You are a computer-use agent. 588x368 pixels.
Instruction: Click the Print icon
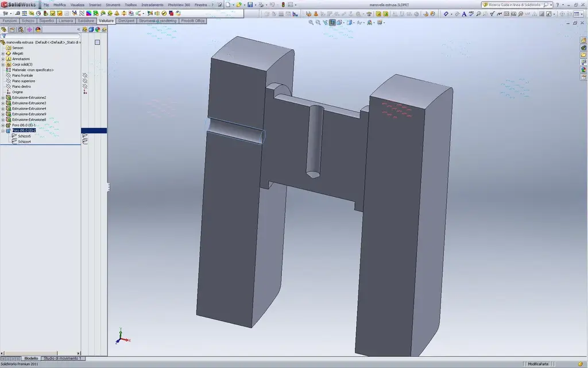(x=261, y=5)
